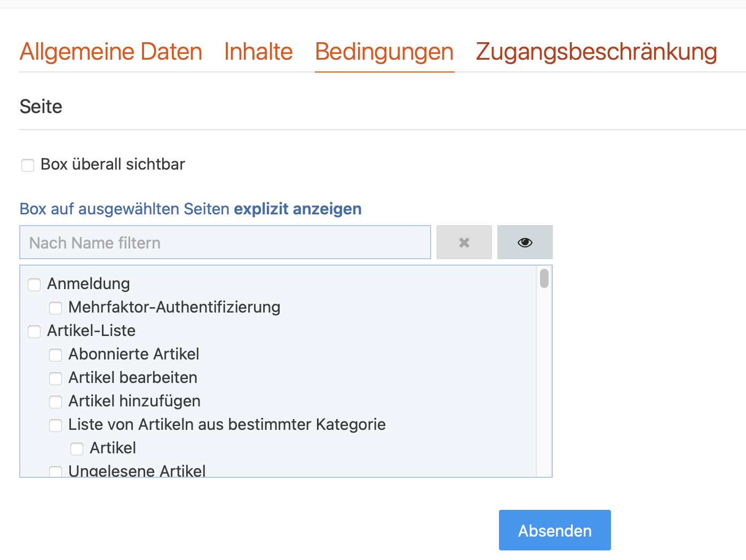
Task: Check the Abonnierte Artikel option
Action: (x=55, y=355)
